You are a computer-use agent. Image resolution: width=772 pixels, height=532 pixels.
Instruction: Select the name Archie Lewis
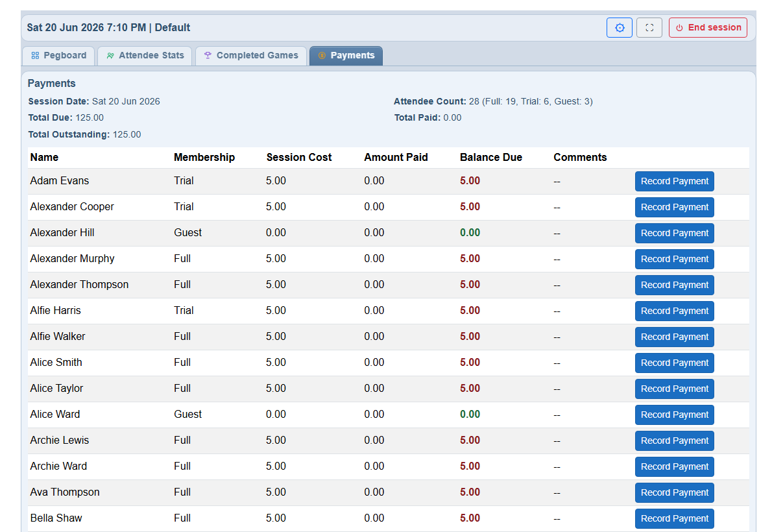pyautogui.click(x=60, y=441)
